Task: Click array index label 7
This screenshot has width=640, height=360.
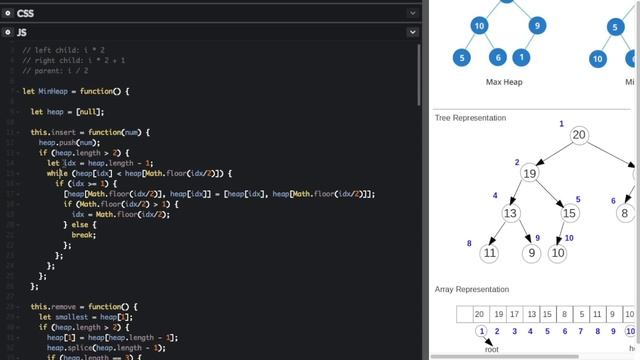Action: pos(580,331)
